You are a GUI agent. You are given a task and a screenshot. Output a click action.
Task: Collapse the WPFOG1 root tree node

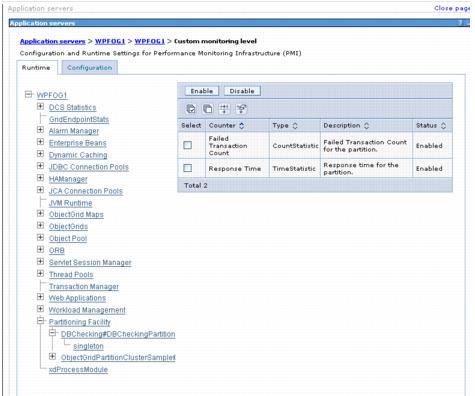click(x=29, y=95)
